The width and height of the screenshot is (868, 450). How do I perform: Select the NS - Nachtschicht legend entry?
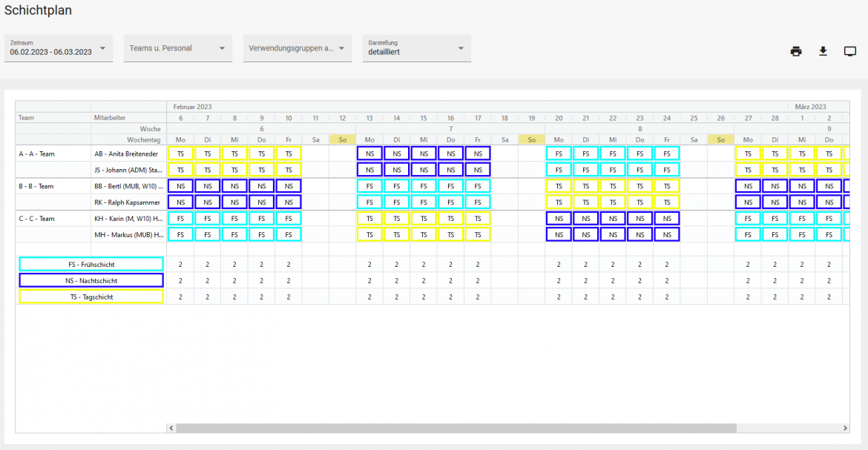[91, 280]
